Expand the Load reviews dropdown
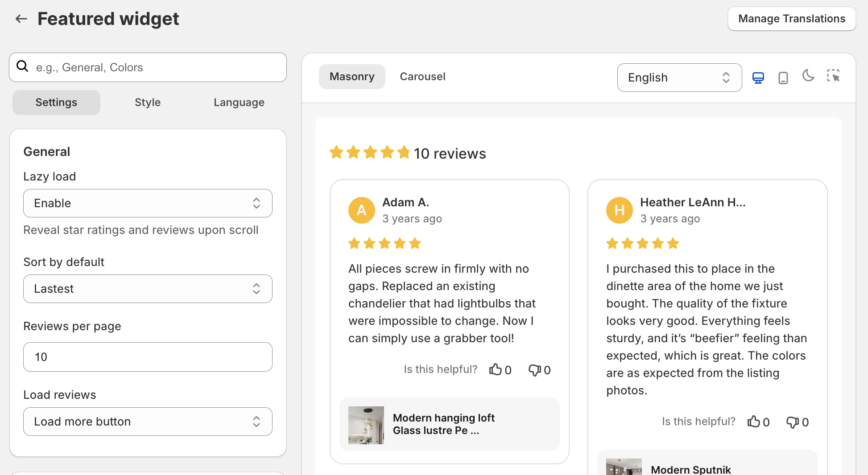This screenshot has width=868, height=475. [148, 422]
